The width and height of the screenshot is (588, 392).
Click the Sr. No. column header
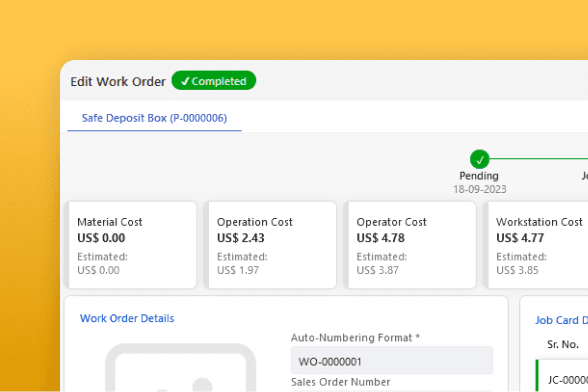pyautogui.click(x=562, y=344)
